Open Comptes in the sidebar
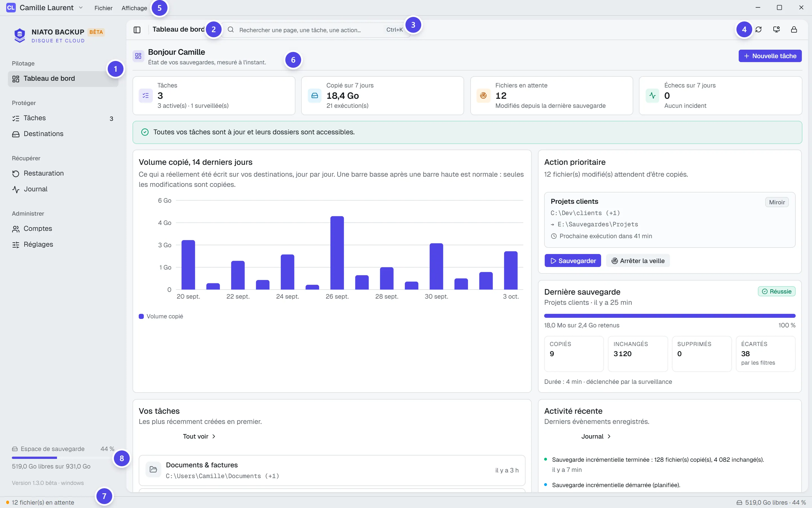 pyautogui.click(x=63, y=229)
